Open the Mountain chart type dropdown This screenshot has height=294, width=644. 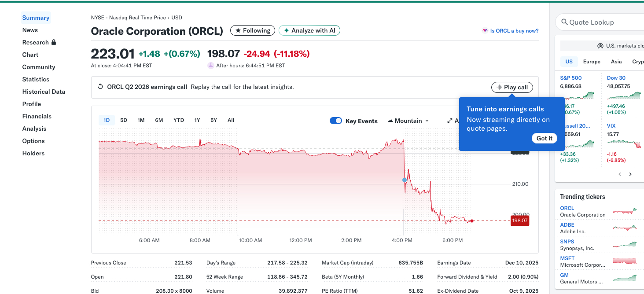[408, 121]
